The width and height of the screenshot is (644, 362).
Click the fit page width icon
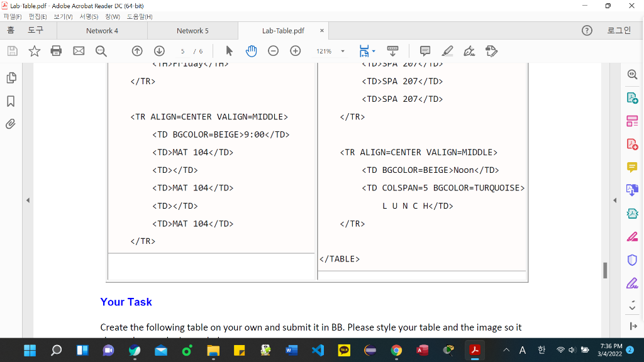pyautogui.click(x=364, y=51)
